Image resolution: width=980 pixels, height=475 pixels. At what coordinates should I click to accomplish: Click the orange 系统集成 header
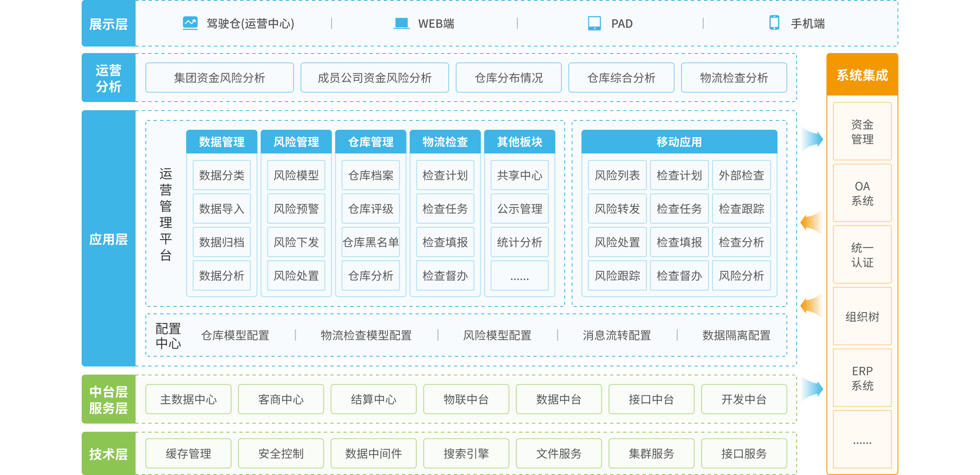[862, 75]
